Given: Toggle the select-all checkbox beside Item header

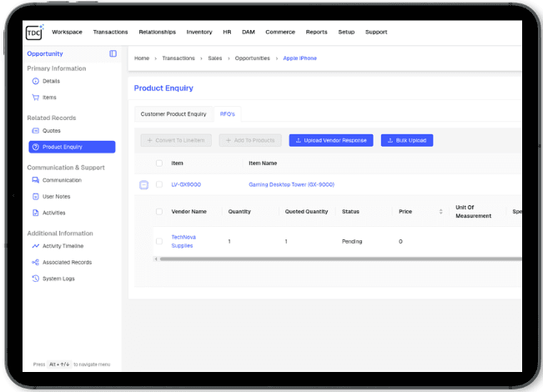Looking at the screenshot, I should pyautogui.click(x=159, y=163).
